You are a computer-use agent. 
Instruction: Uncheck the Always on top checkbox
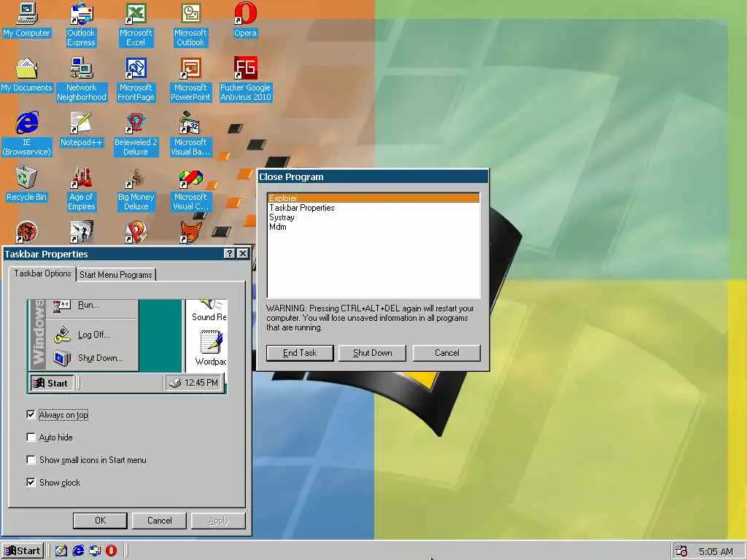tap(31, 415)
